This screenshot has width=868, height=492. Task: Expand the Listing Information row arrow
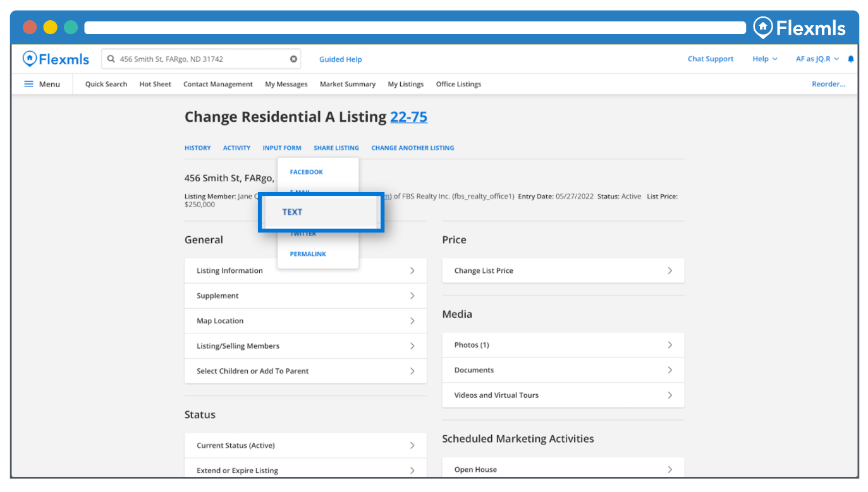412,271
